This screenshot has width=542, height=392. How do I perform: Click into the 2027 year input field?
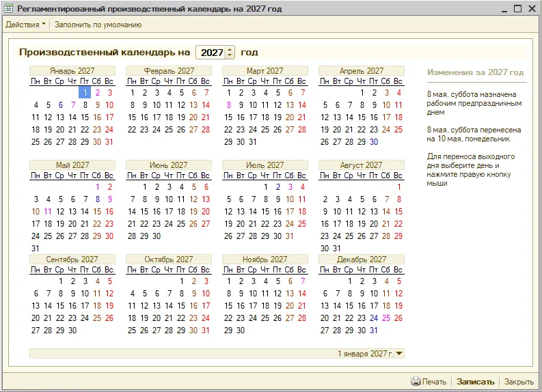[211, 53]
